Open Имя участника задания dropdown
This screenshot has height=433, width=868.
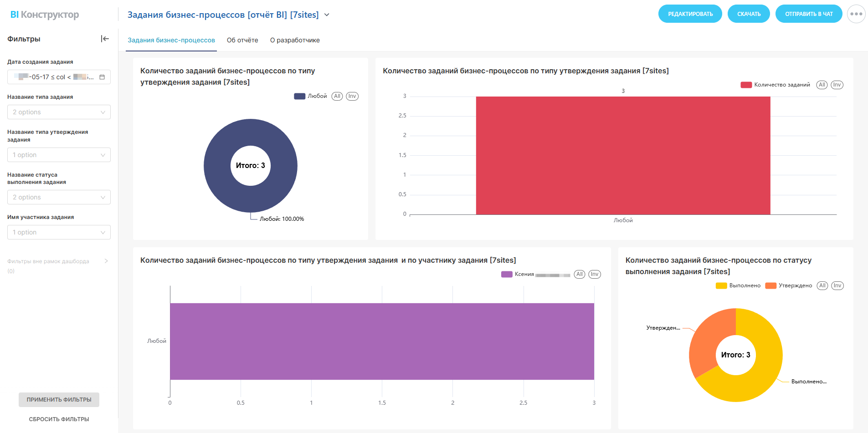point(59,232)
